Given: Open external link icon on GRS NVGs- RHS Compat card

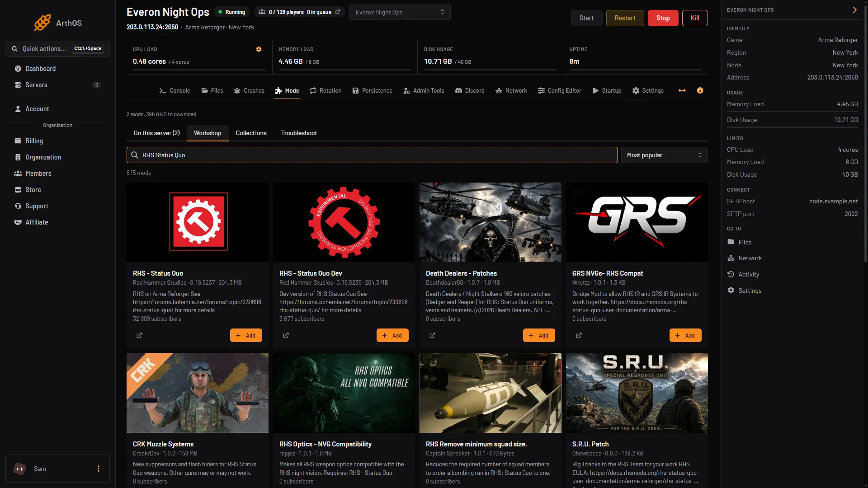Looking at the screenshot, I should pos(579,335).
